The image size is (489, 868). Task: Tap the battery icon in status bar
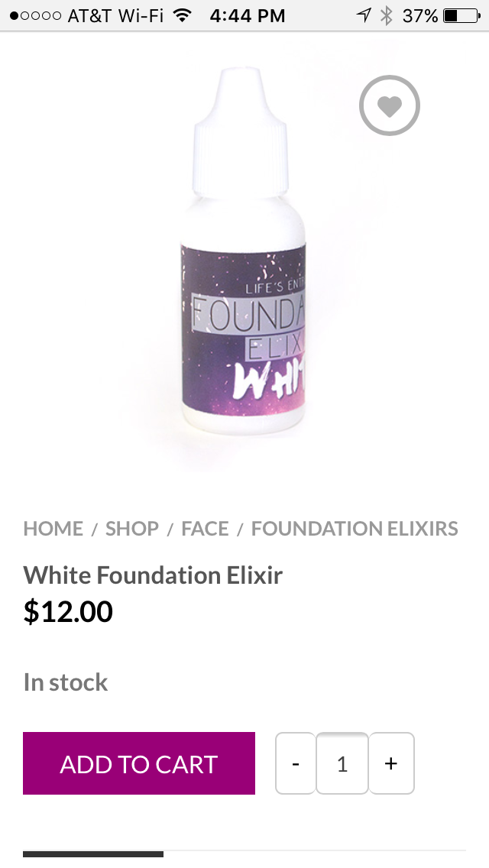461,15
